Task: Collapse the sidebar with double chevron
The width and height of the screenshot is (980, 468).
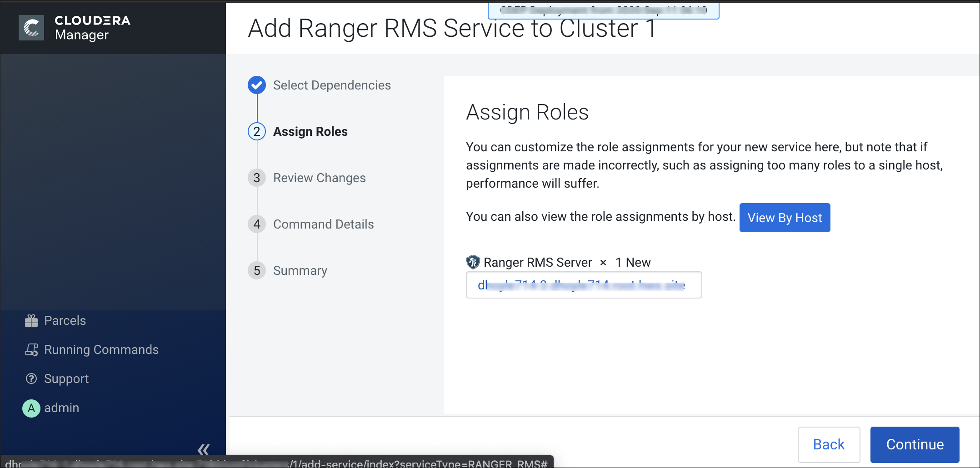Action: coord(203,449)
